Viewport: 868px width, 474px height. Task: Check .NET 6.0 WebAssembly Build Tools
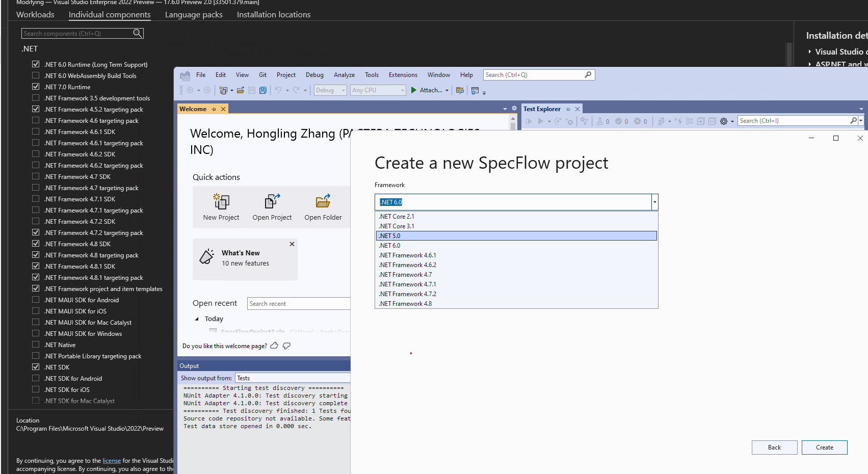pyautogui.click(x=36, y=75)
